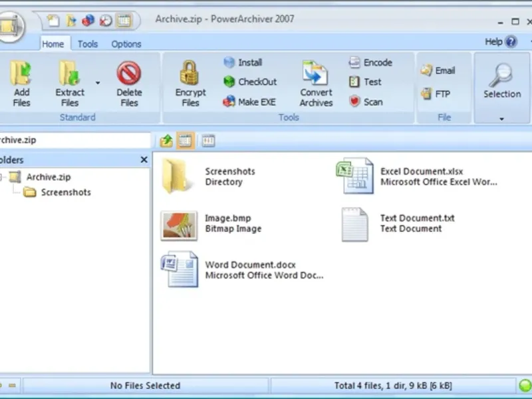Click the Test archive tool
Image resolution: width=532 pixels, height=399 pixels.
coord(365,82)
